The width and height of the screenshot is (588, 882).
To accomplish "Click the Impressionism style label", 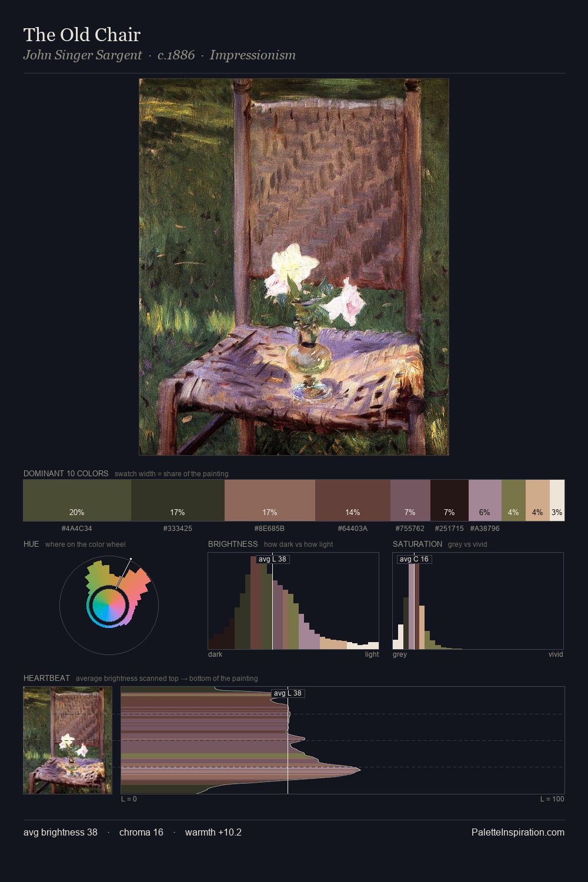I will (x=253, y=55).
